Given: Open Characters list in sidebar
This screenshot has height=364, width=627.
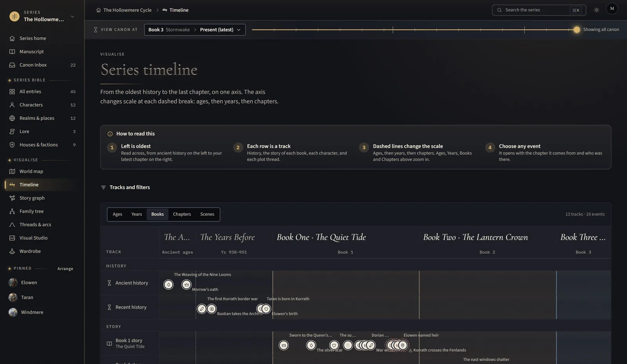Looking at the screenshot, I should 42,105.
